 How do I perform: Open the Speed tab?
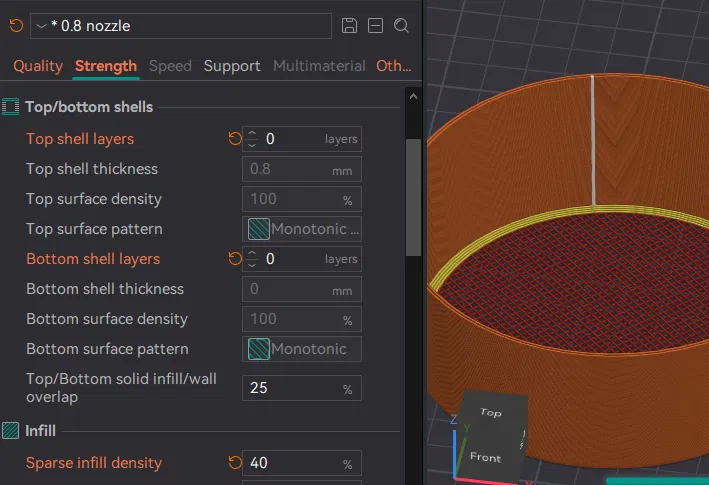(170, 66)
